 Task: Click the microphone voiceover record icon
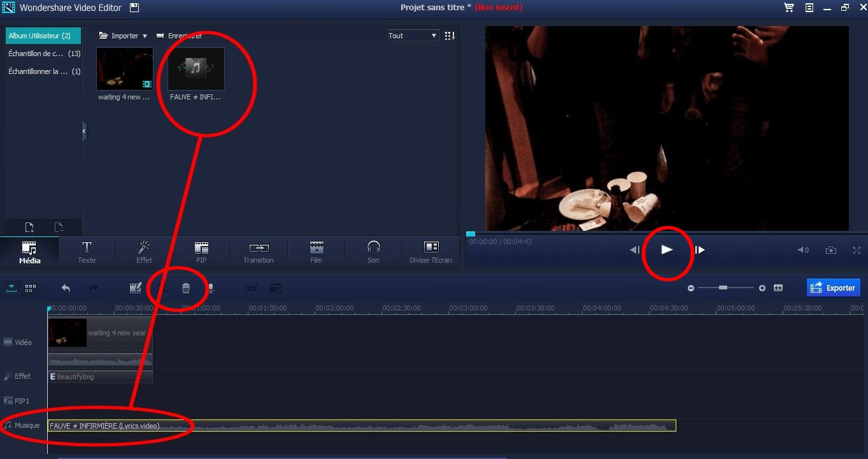210,289
